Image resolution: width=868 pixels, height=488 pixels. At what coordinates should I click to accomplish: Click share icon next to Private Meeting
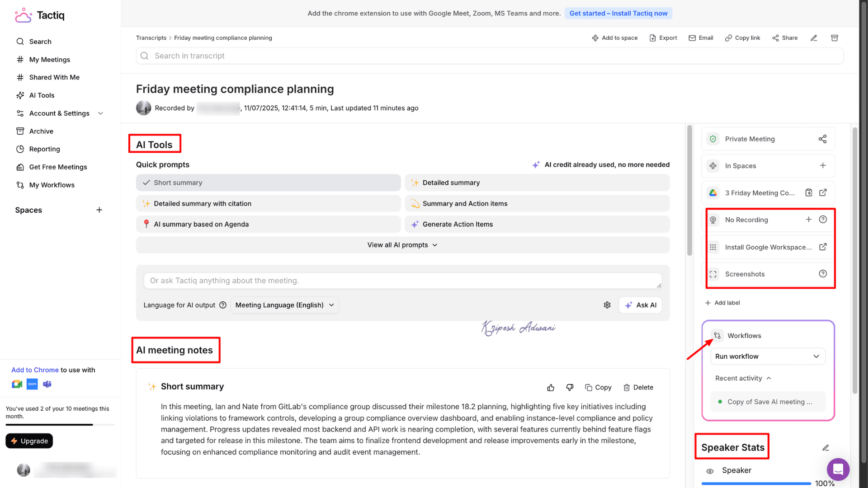click(822, 139)
